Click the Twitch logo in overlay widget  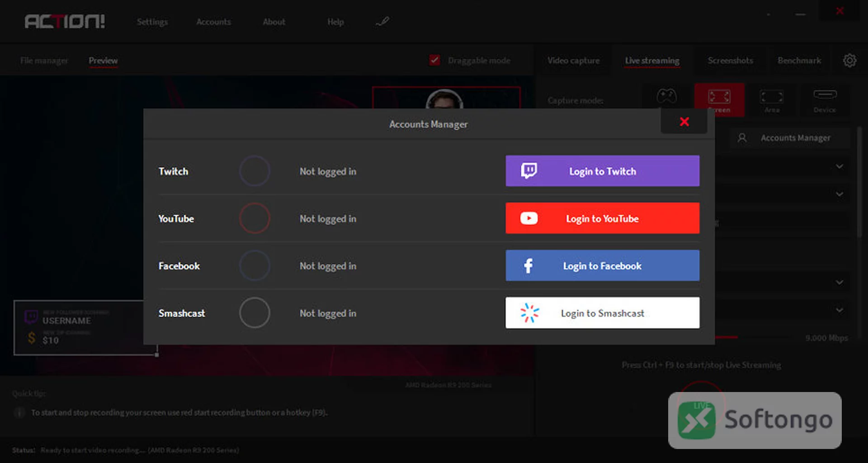click(x=31, y=317)
